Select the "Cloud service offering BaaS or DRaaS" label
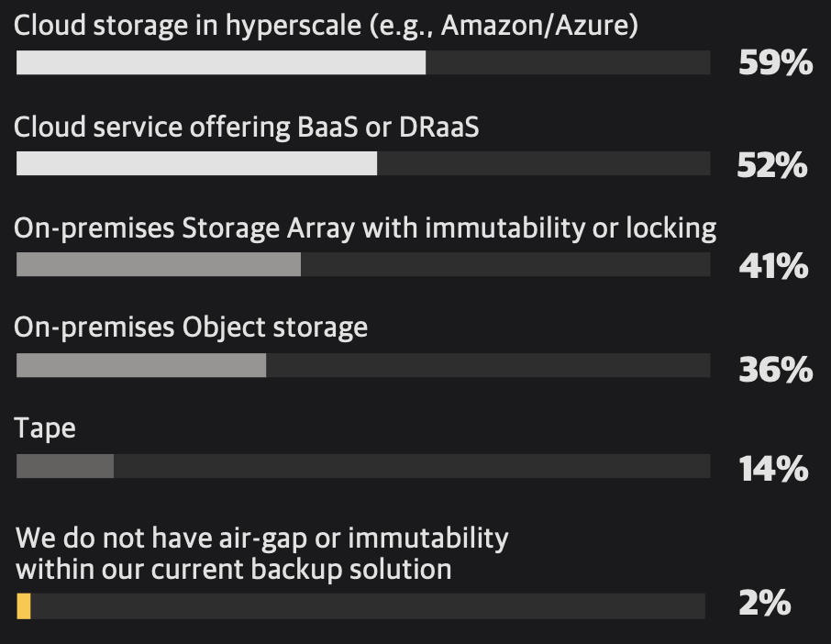Screen dimensions: 831x644 (x=246, y=128)
